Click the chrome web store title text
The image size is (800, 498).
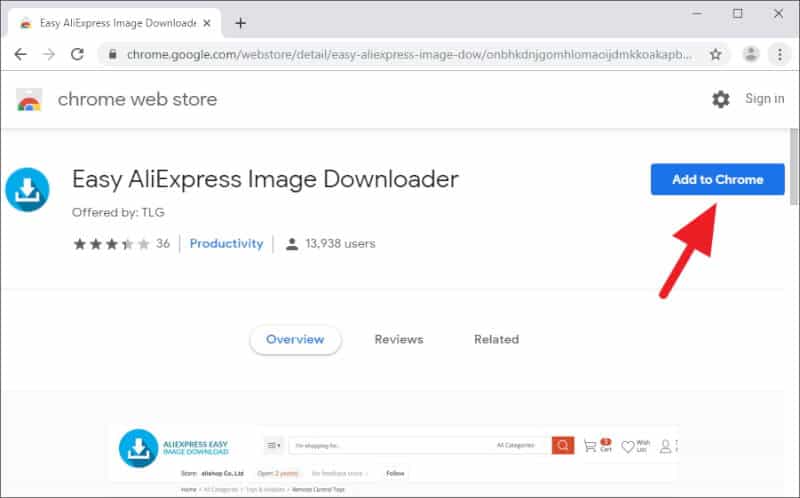tap(137, 99)
